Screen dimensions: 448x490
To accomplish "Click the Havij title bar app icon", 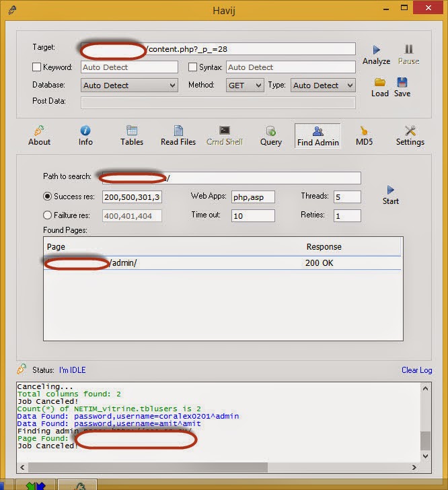I will click(x=13, y=10).
